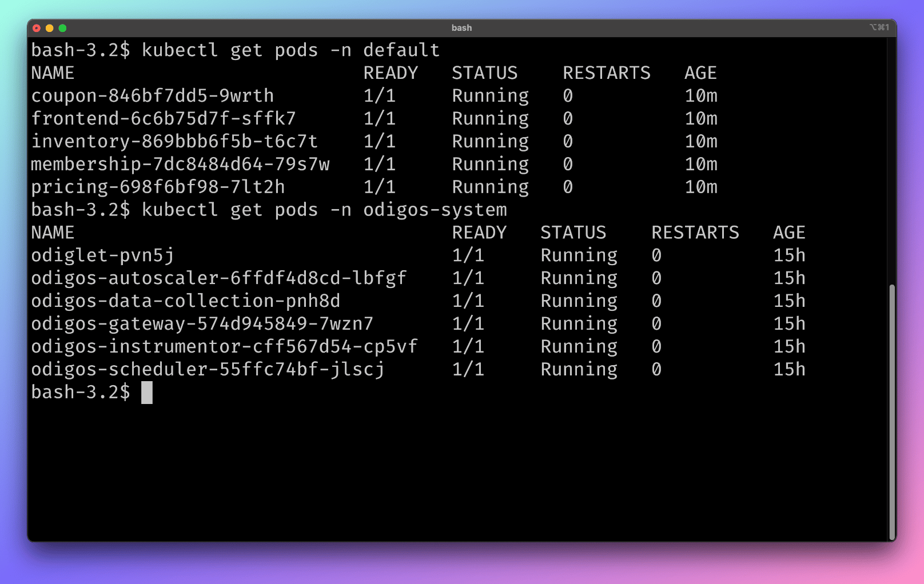924x584 pixels.
Task: Click the odigos-scheduler-55ffc74bf-jlscj pod name
Action: tap(208, 370)
